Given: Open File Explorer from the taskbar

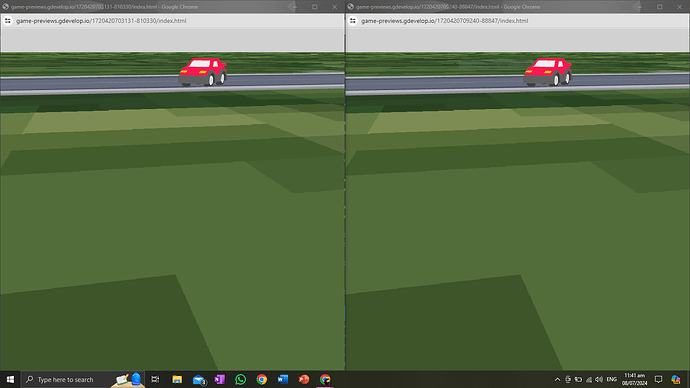Looking at the screenshot, I should click(177, 379).
